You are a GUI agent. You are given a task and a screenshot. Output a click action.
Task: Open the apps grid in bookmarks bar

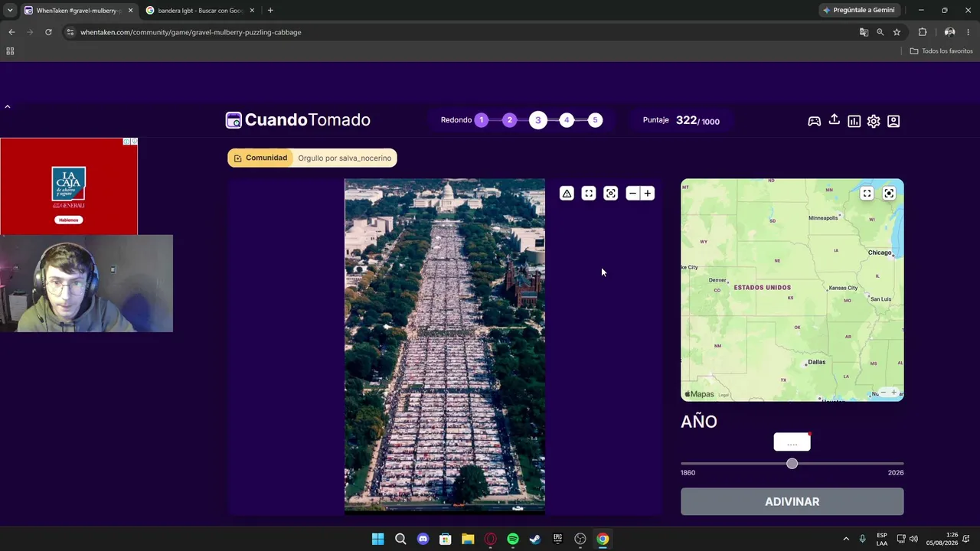10,51
